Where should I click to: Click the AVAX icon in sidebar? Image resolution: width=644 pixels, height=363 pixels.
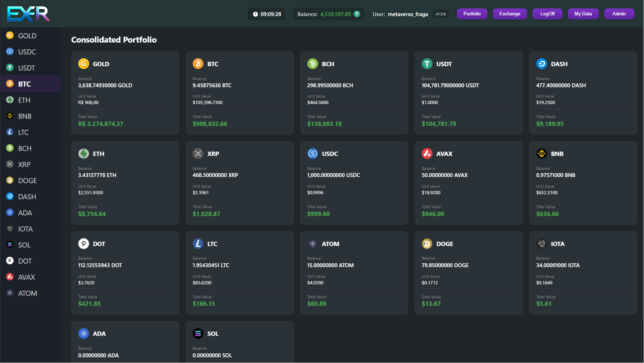[10, 277]
